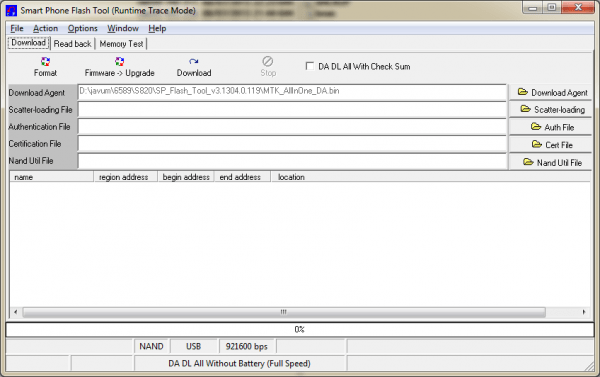Click the Auth File browse button
The image size is (600, 377).
pos(551,127)
